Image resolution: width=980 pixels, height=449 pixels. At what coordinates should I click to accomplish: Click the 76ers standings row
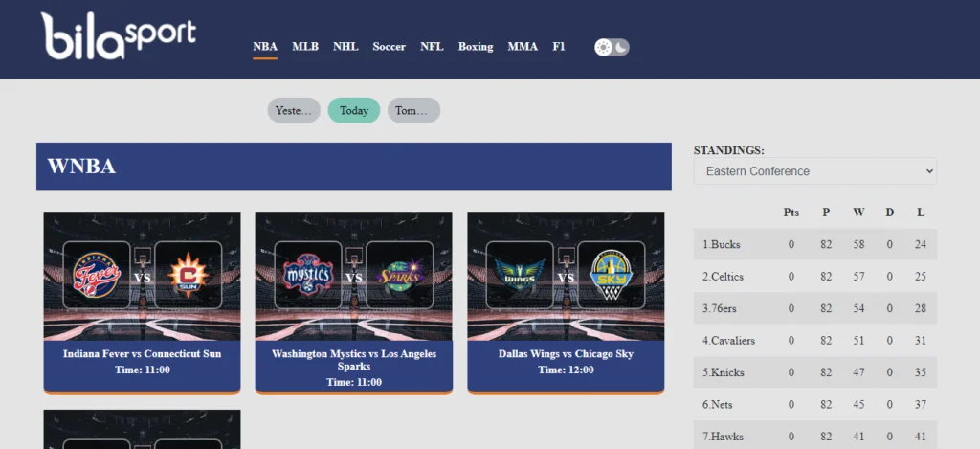pos(815,308)
